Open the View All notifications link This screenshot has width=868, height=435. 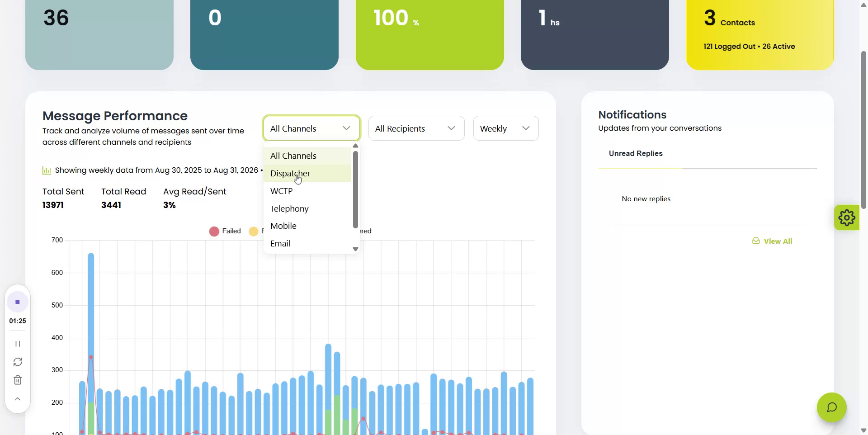pos(778,241)
